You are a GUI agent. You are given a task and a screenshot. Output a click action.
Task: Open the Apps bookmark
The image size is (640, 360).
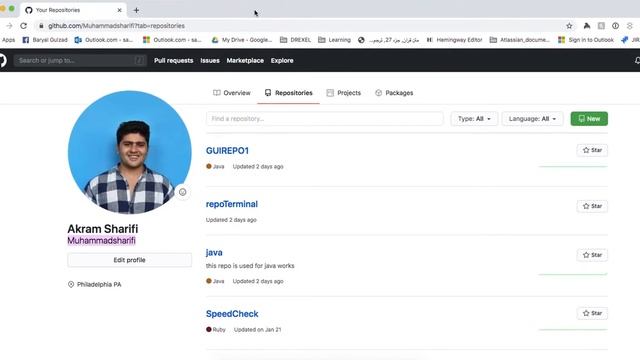(x=8, y=40)
